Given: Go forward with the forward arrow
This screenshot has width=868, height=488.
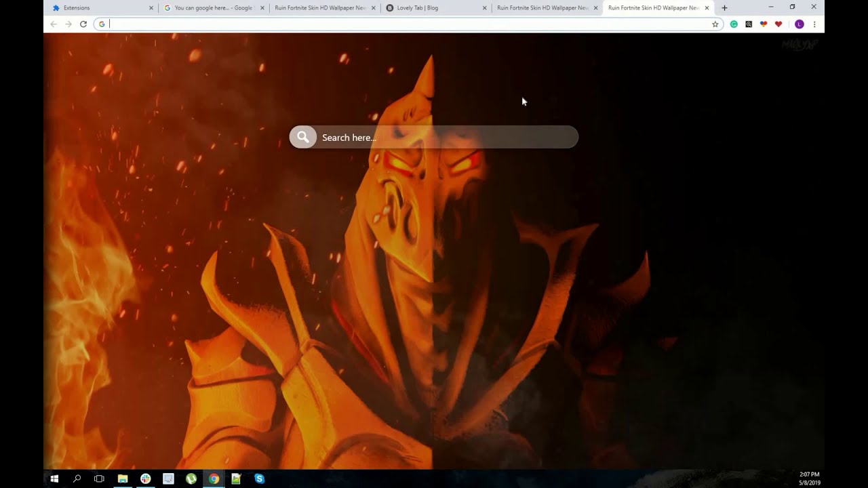Looking at the screenshot, I should tap(68, 24).
